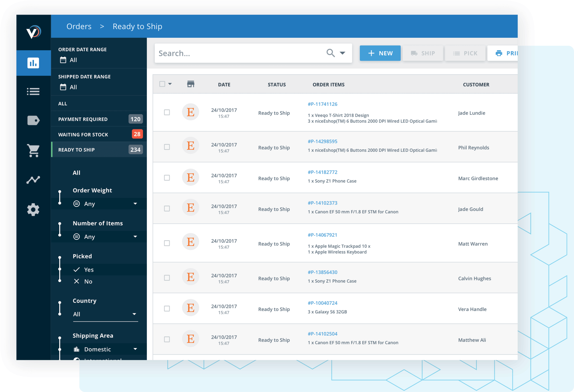Open the shopping cart sidebar icon
Viewport: 574px width, 392px height.
coord(33,150)
